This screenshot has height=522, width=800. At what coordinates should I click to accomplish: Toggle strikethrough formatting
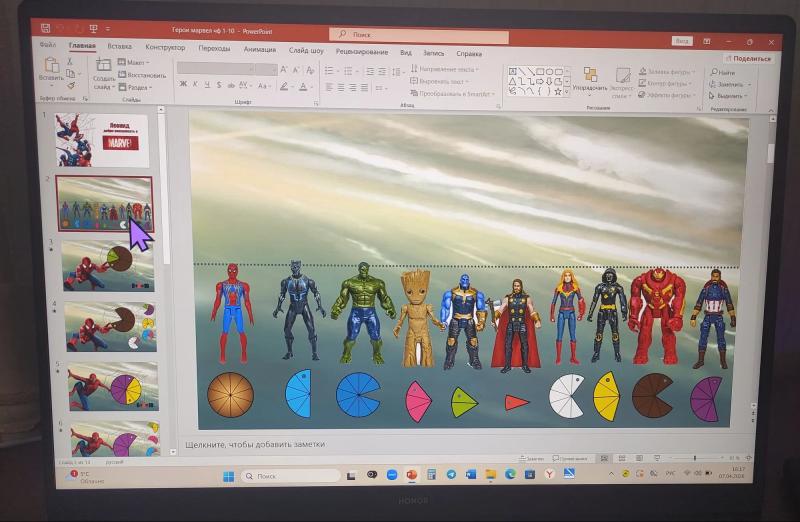(231, 85)
